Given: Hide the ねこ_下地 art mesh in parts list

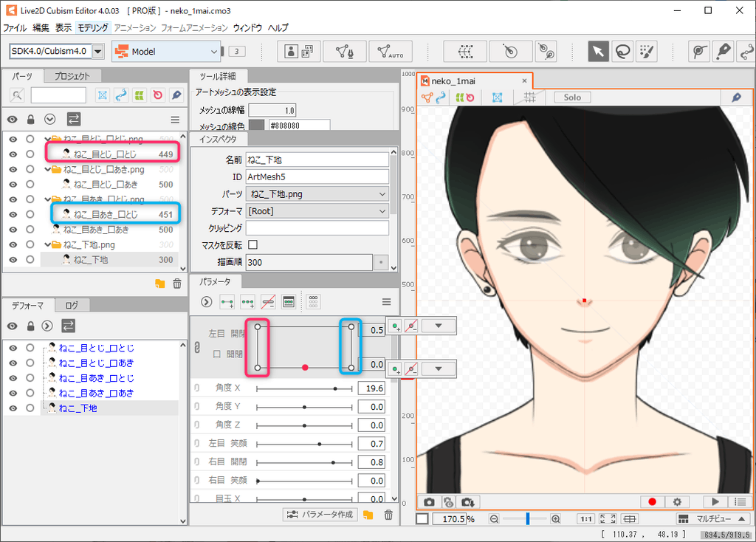Looking at the screenshot, I should 13,259.
